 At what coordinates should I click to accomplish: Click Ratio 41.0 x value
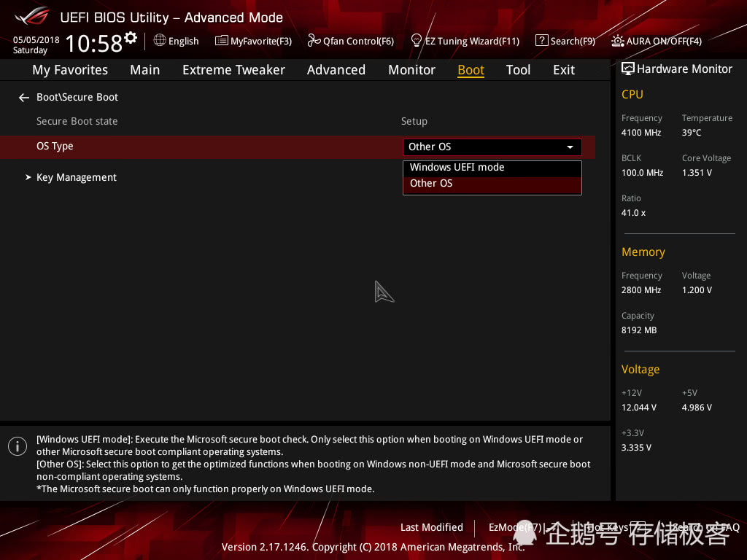(633, 213)
